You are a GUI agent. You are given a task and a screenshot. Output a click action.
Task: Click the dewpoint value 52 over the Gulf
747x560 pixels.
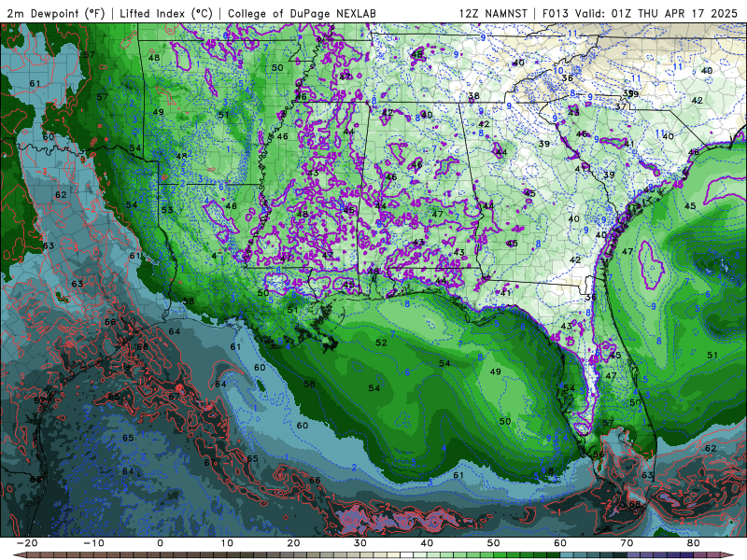[381, 343]
